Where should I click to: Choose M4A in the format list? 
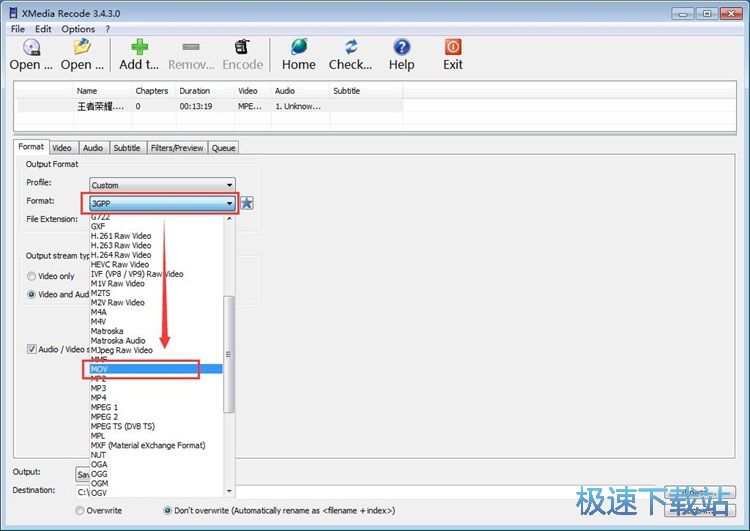coord(156,312)
